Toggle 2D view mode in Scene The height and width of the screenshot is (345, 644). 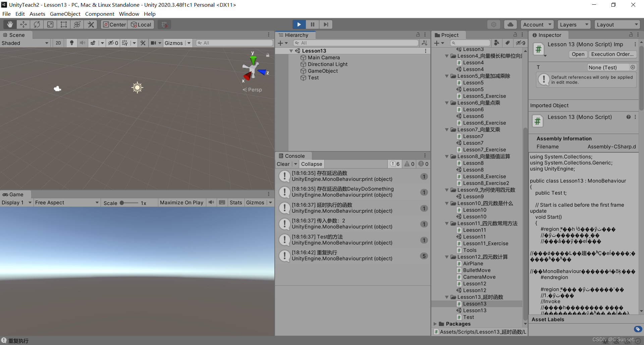coord(58,43)
